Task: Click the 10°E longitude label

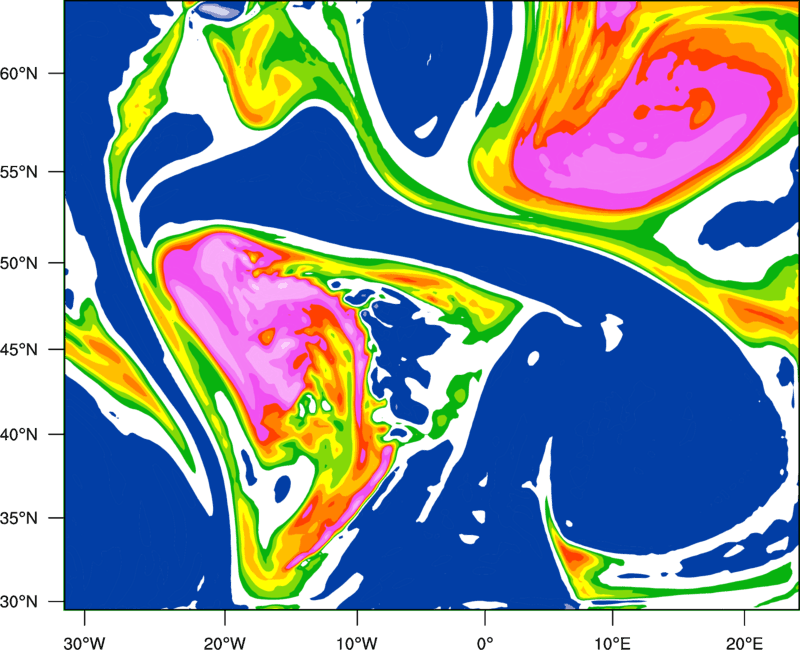Action: pyautogui.click(x=612, y=643)
